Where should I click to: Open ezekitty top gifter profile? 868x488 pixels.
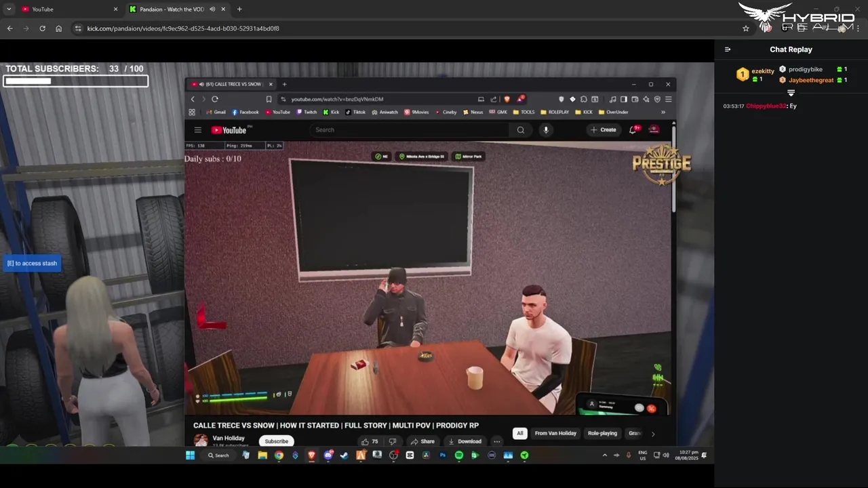click(763, 71)
